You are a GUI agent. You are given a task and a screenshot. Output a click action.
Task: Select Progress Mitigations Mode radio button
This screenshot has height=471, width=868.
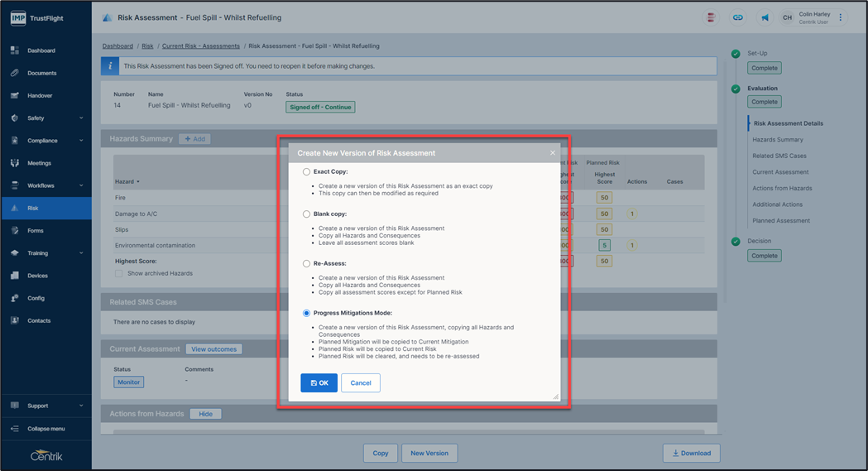coord(307,313)
